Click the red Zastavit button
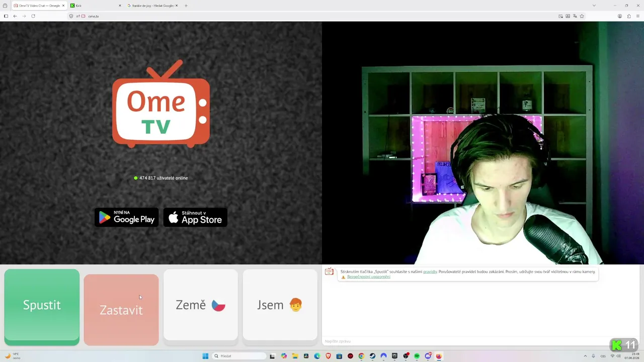Viewport: 644px width, 362px height. (x=121, y=310)
